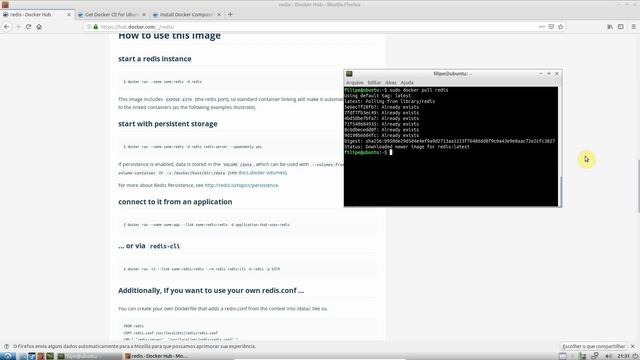Open the redis.io persistence link

pyautogui.click(x=241, y=185)
